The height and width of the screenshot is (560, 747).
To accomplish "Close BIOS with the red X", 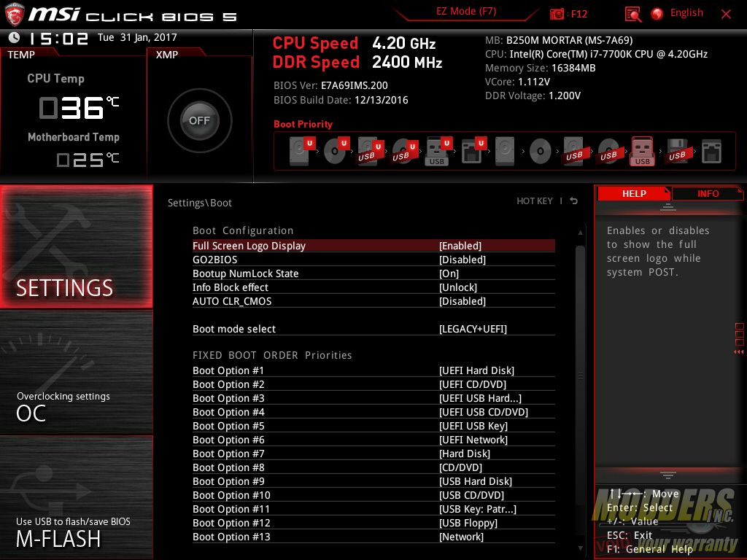I will (726, 15).
